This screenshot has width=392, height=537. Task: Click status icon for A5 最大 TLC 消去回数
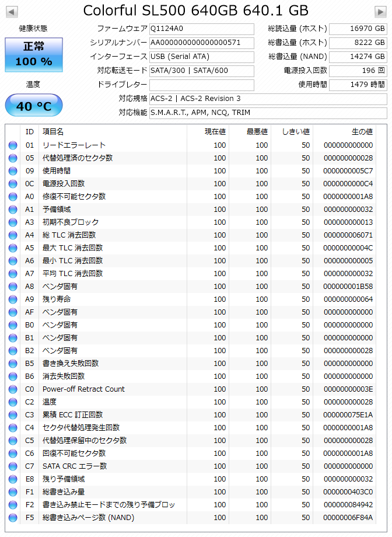(13, 248)
